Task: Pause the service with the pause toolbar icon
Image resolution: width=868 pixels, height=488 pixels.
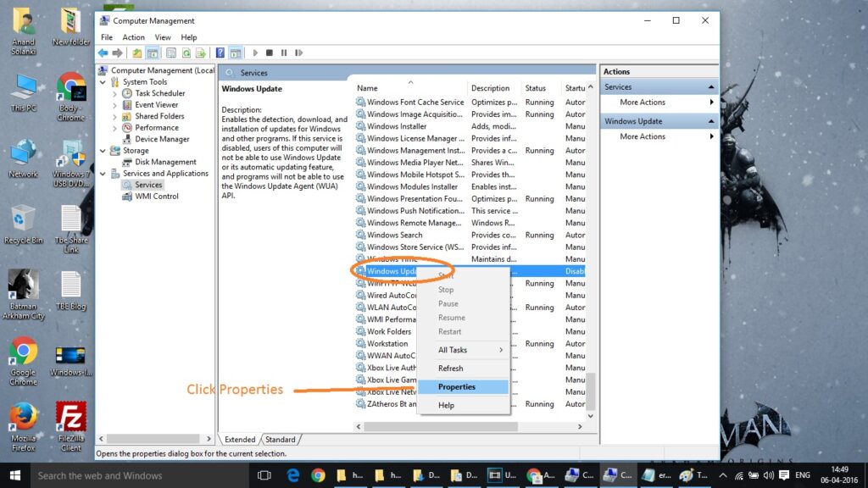Action: (x=284, y=53)
